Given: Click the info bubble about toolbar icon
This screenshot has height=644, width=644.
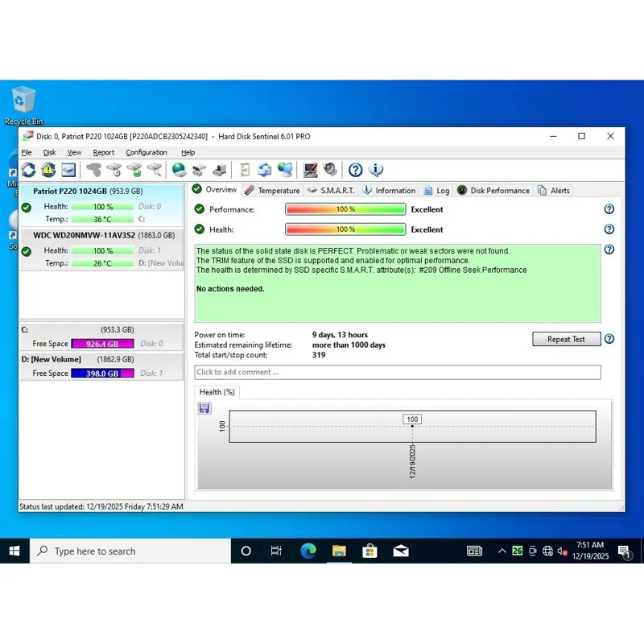Looking at the screenshot, I should click(x=376, y=170).
